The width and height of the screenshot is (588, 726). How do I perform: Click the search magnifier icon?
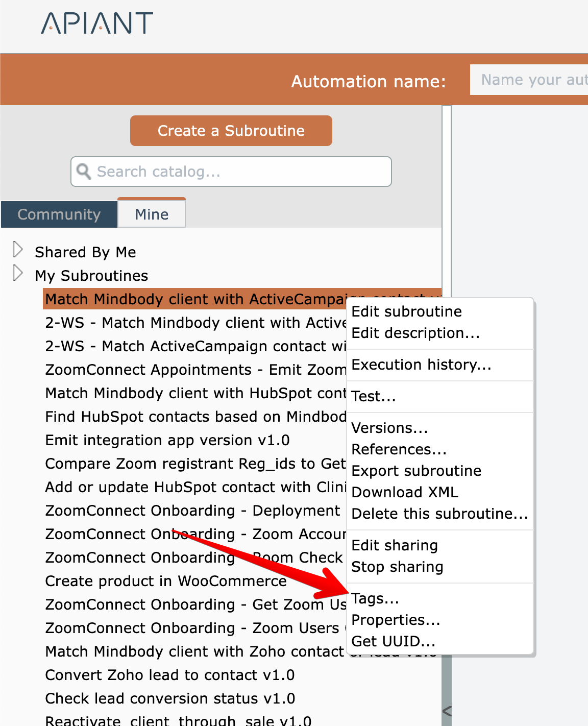pyautogui.click(x=84, y=172)
